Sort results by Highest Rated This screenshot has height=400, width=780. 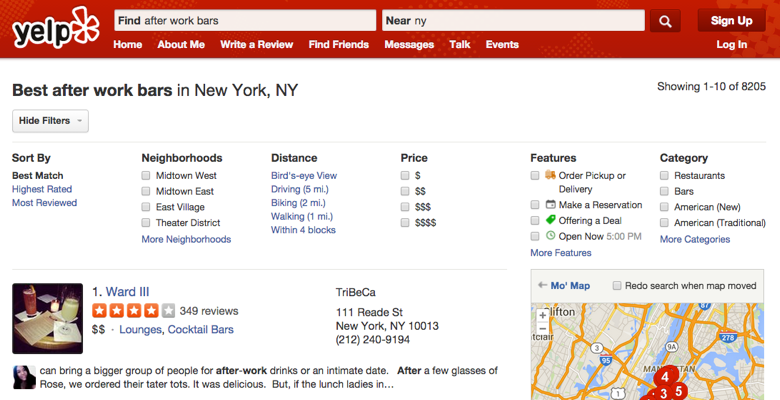(x=42, y=189)
